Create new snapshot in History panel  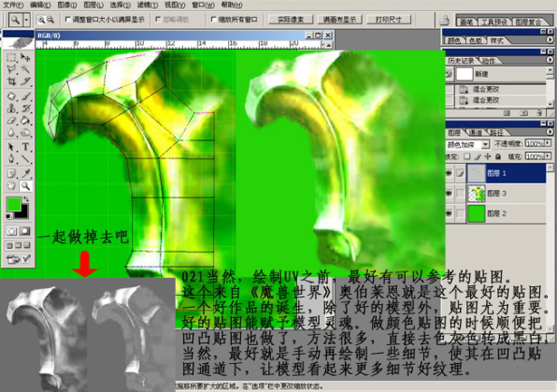point(524,113)
